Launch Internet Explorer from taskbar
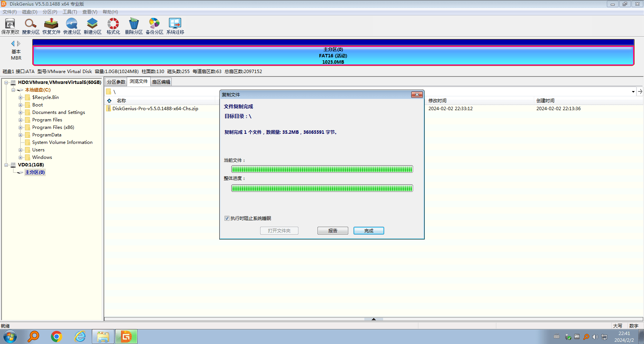Viewport: 644px width, 344px height. click(x=80, y=337)
